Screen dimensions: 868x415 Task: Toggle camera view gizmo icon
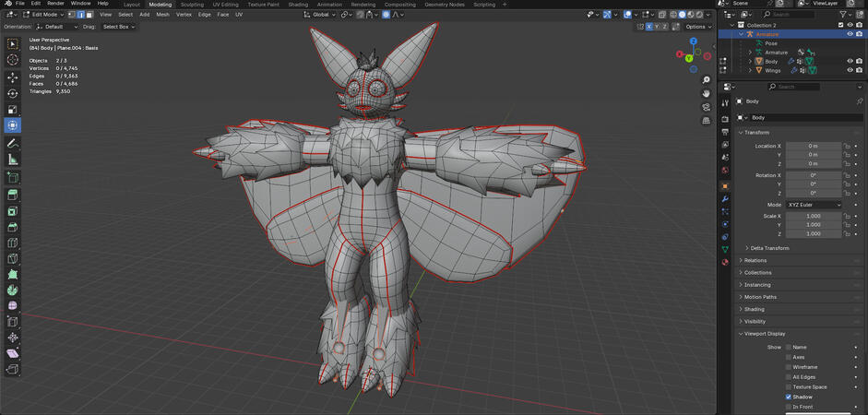(x=706, y=106)
